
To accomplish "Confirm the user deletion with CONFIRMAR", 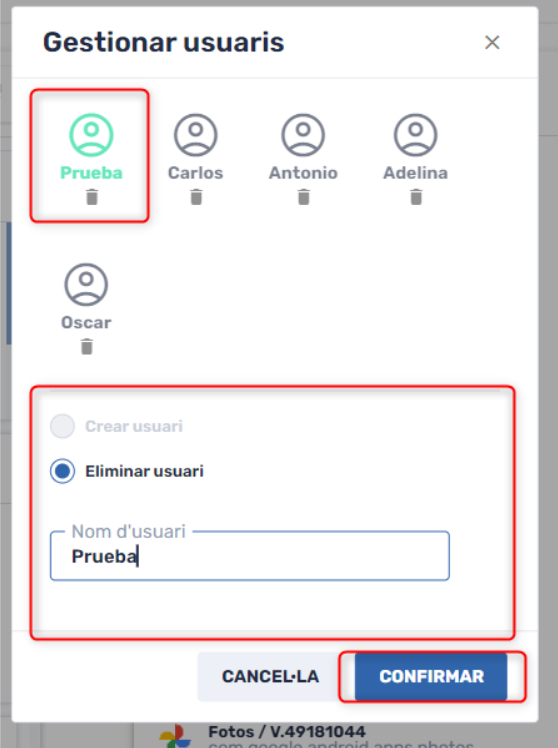I will [x=431, y=676].
